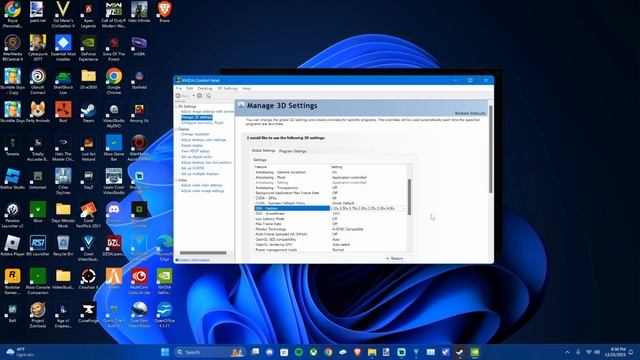Image resolution: width=640 pixels, height=360 pixels.
Task: Select Adjust video color settings
Action: (202, 185)
